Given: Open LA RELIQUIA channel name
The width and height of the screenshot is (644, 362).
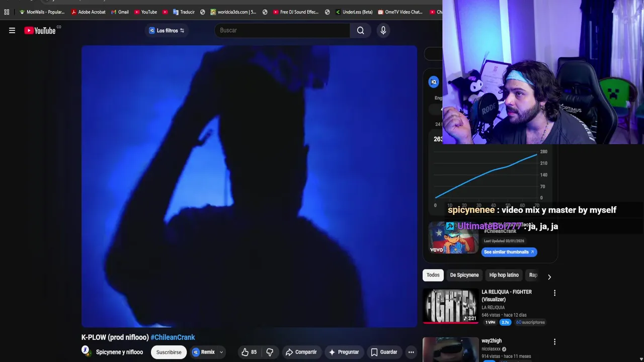Looking at the screenshot, I should click(x=493, y=308).
